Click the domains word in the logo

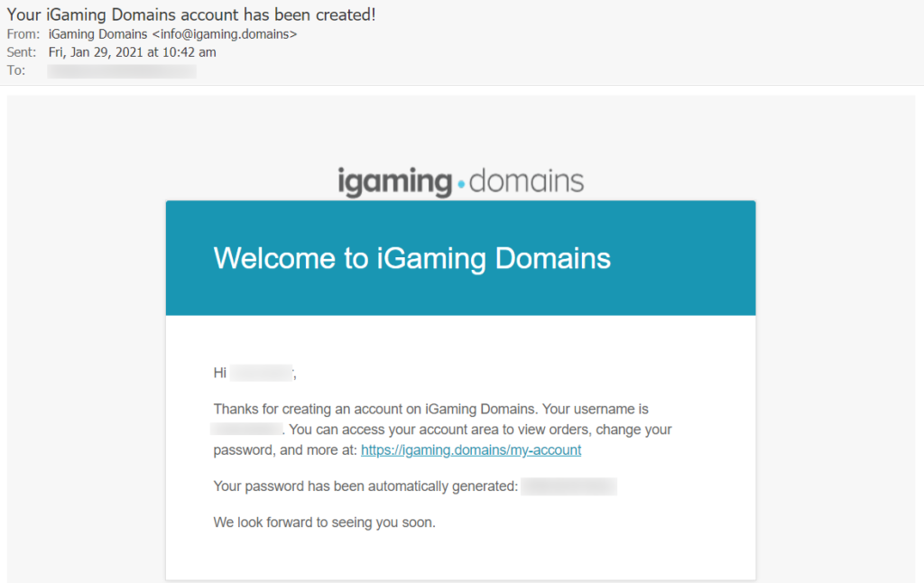tap(526, 180)
